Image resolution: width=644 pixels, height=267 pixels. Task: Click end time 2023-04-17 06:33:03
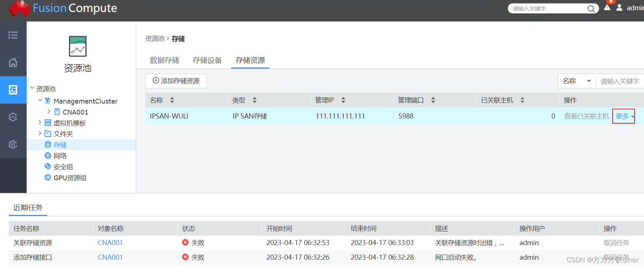[x=382, y=243]
